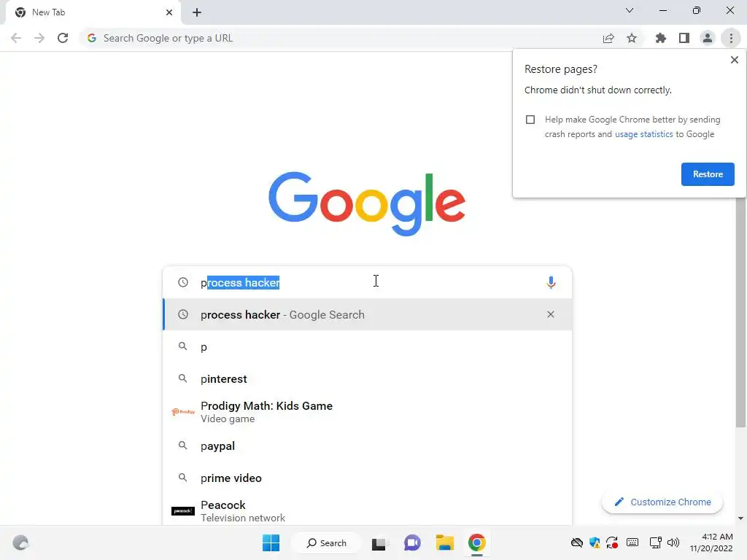The image size is (747, 560).
Task: Open the side panel icon
Action: pyautogui.click(x=684, y=38)
